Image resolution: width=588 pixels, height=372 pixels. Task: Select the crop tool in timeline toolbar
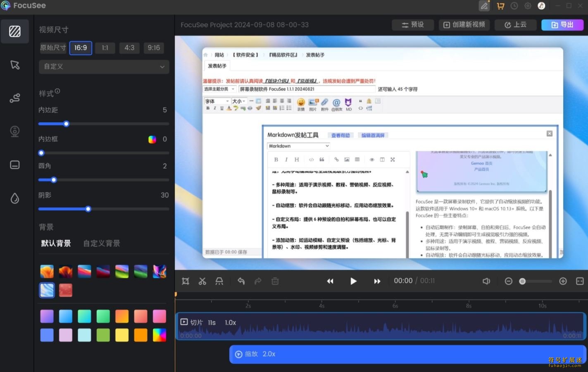tap(186, 281)
